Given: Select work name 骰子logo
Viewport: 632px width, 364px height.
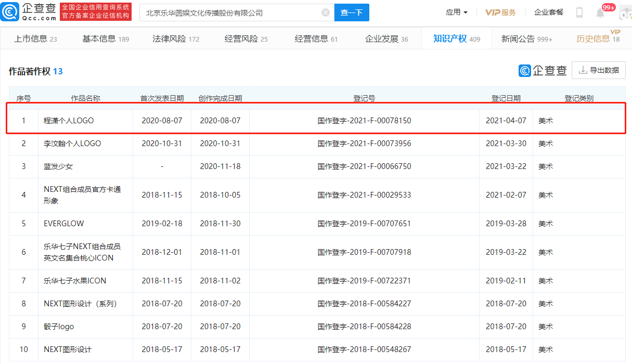Looking at the screenshot, I should (x=59, y=327).
